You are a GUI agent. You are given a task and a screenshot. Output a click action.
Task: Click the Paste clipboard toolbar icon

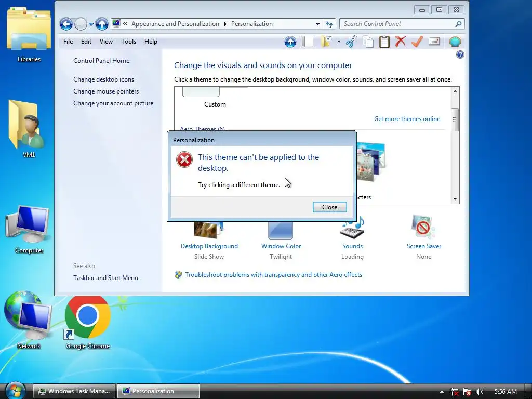click(384, 42)
